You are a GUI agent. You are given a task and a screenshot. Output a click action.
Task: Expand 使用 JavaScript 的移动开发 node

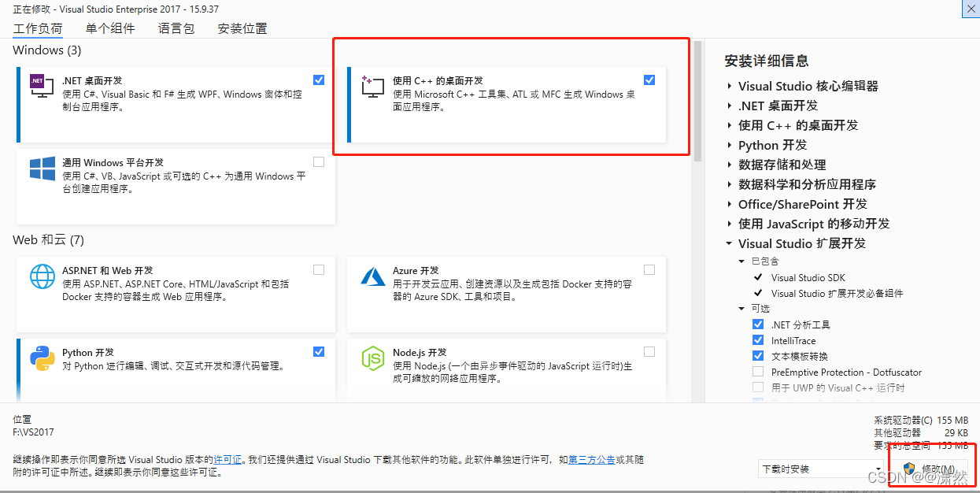coord(729,224)
